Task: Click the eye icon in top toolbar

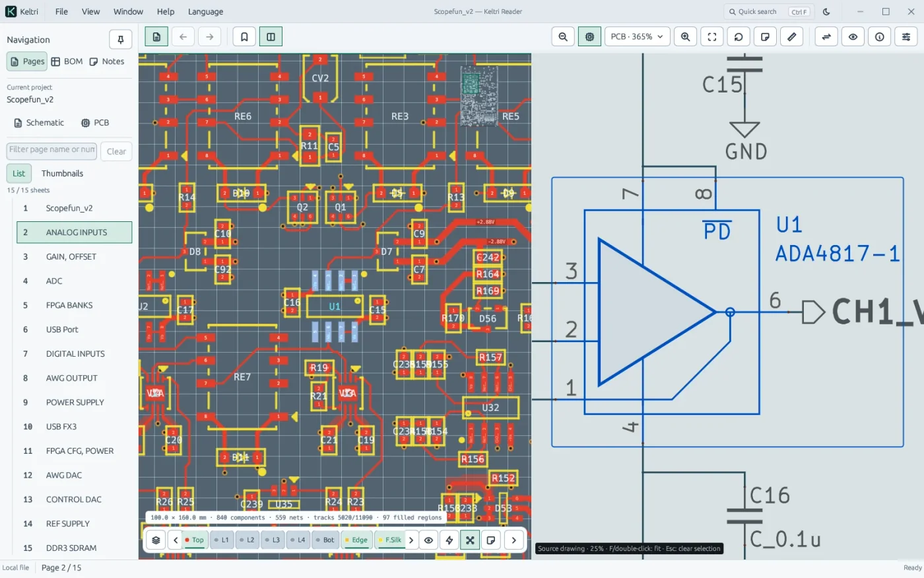Action: pyautogui.click(x=853, y=37)
